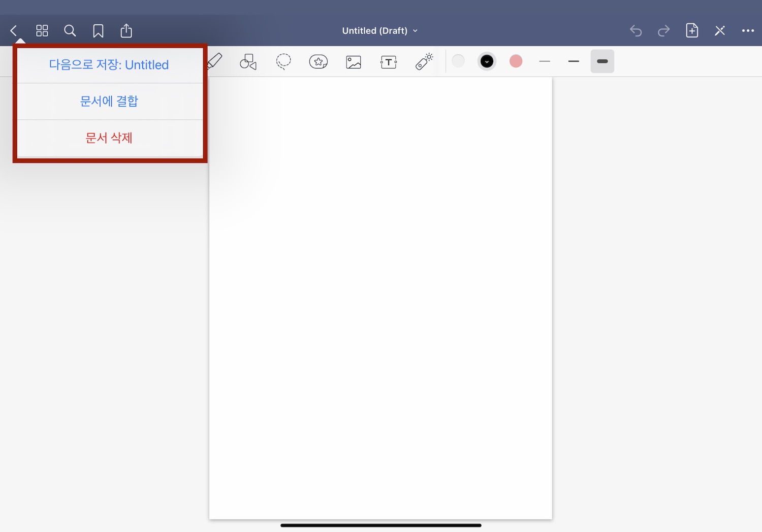Open the Shapes tool
This screenshot has height=532, width=762.
(247, 61)
